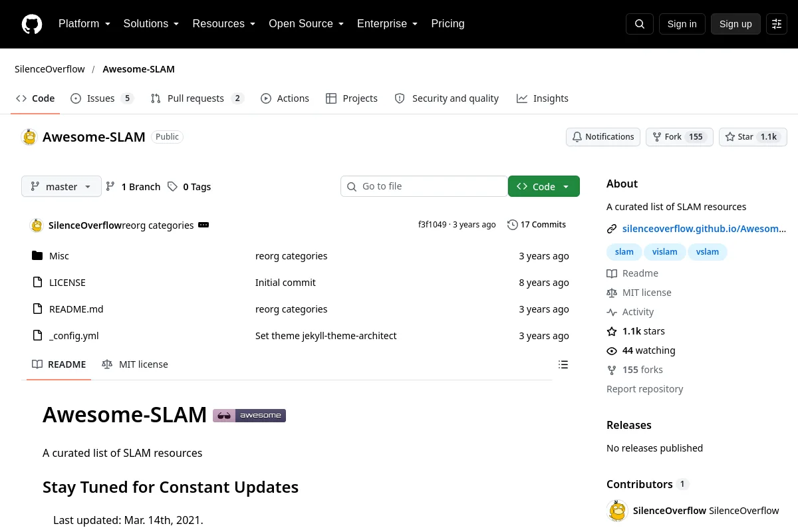Expand the Platform menu
798x532 pixels.
[84, 24]
